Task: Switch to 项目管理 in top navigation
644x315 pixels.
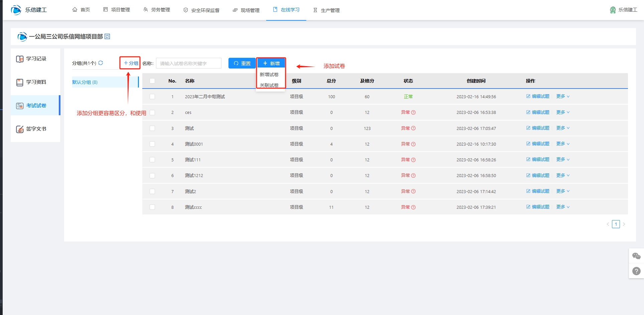Action: click(117, 10)
